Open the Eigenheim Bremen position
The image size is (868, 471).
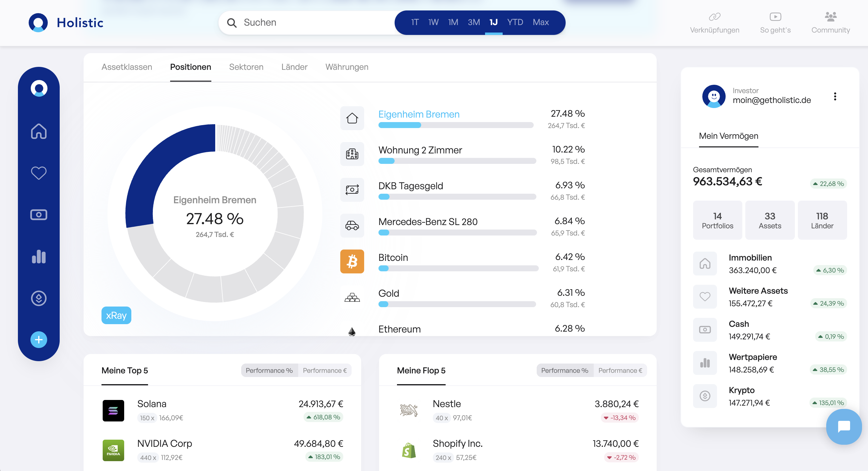click(x=419, y=114)
